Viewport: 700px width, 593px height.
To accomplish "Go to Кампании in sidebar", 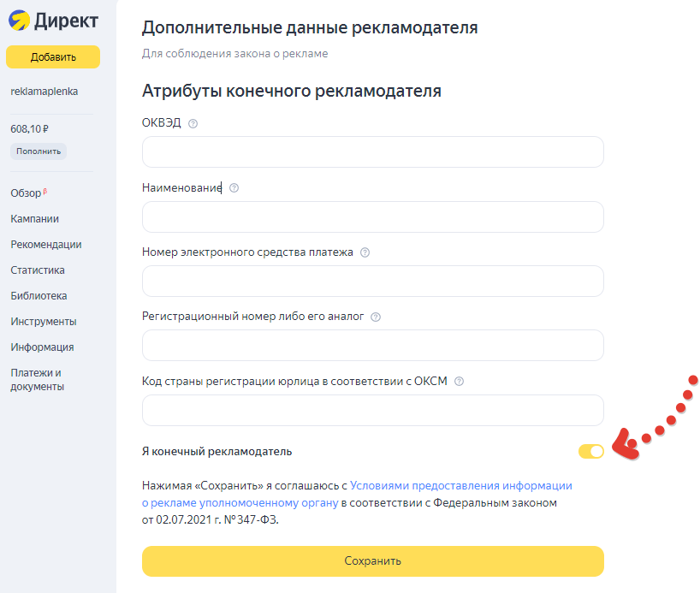I will point(34,219).
